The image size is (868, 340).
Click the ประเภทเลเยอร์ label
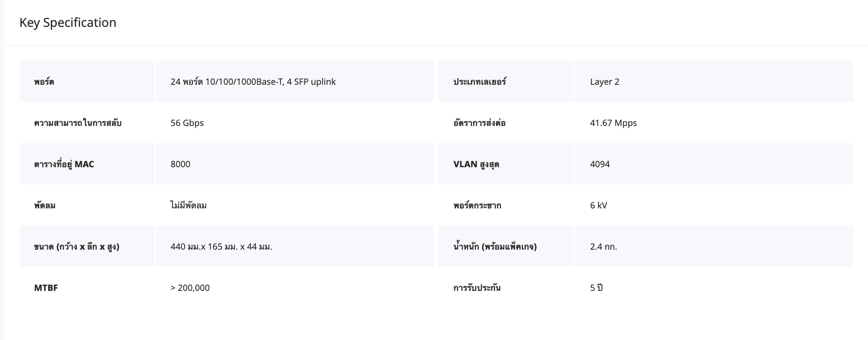[479, 82]
